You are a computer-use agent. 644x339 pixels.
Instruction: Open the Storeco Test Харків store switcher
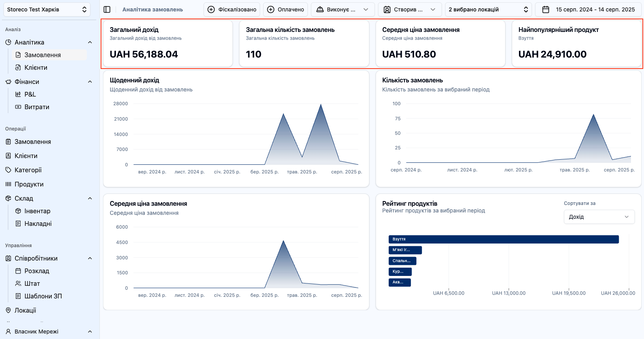point(47,9)
